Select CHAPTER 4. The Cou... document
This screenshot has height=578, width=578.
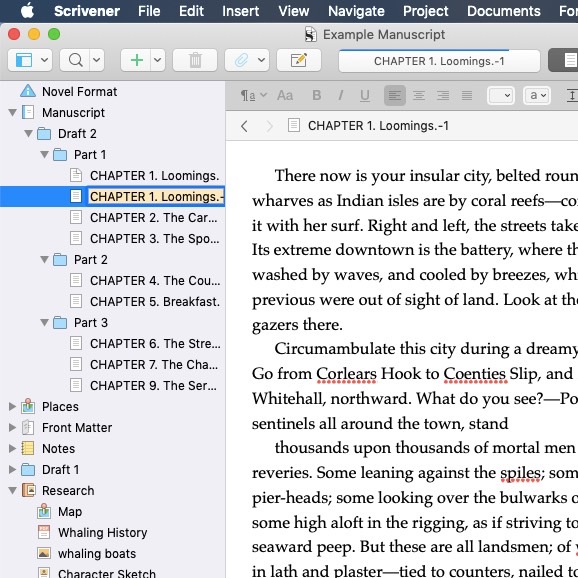[x=155, y=281]
